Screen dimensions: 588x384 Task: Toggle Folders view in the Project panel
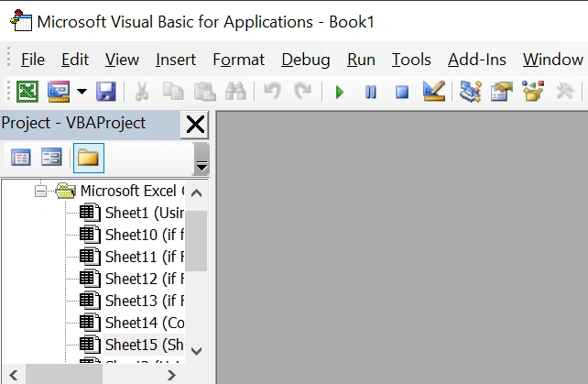point(88,158)
